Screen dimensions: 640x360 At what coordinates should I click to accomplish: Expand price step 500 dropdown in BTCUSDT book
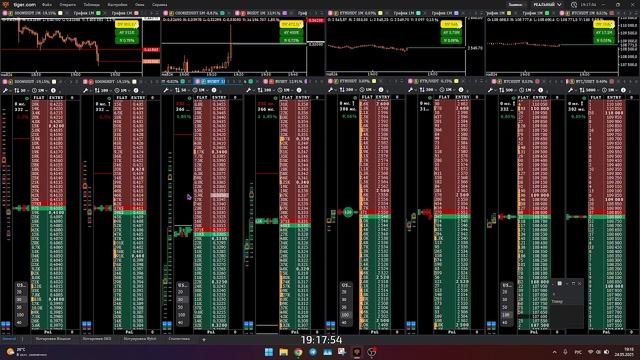[508, 90]
